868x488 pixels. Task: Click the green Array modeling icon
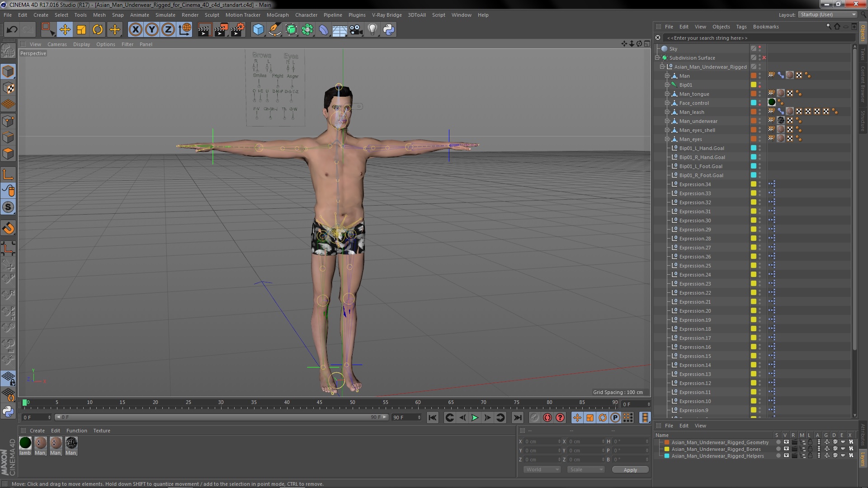[307, 30]
